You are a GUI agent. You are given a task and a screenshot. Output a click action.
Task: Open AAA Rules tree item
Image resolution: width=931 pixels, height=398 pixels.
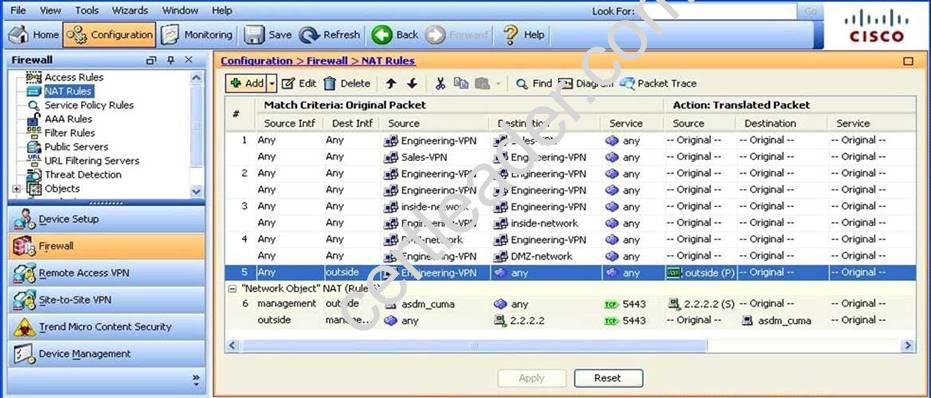tap(68, 119)
